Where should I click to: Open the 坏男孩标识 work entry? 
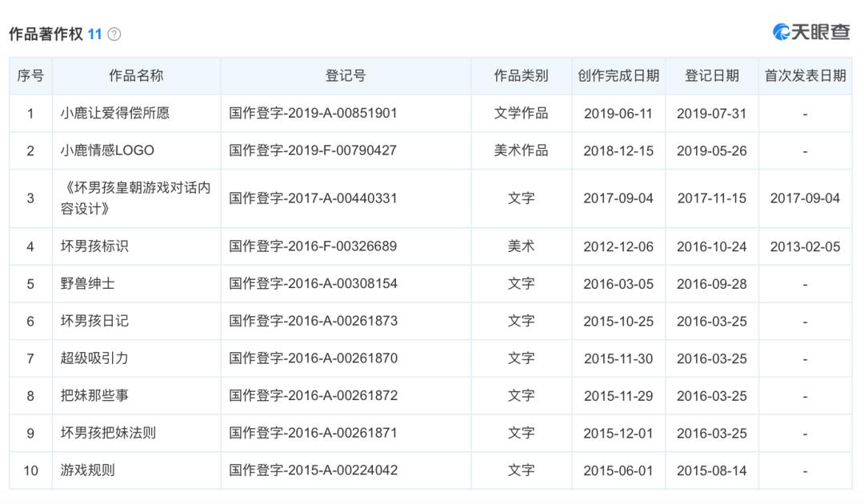click(x=94, y=246)
